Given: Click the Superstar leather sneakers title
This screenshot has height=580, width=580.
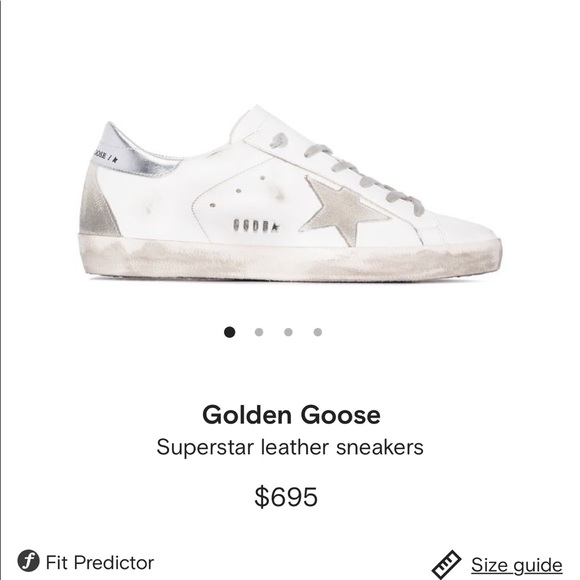Looking at the screenshot, I should click(290, 447).
